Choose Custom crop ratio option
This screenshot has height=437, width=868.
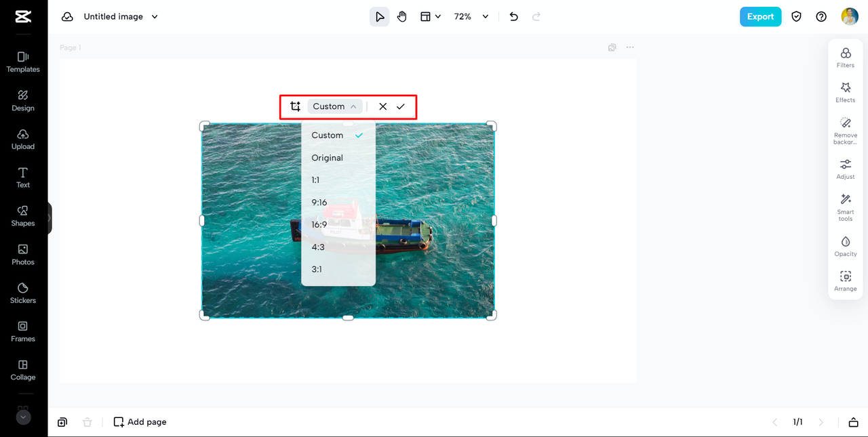338,136
